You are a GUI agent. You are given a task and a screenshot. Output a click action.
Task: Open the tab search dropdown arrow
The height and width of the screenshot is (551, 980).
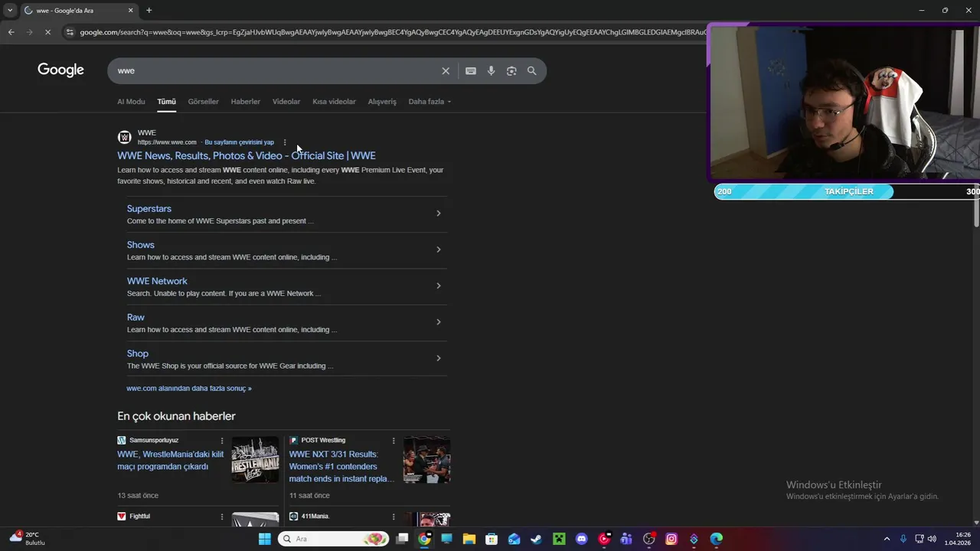[x=9, y=10]
